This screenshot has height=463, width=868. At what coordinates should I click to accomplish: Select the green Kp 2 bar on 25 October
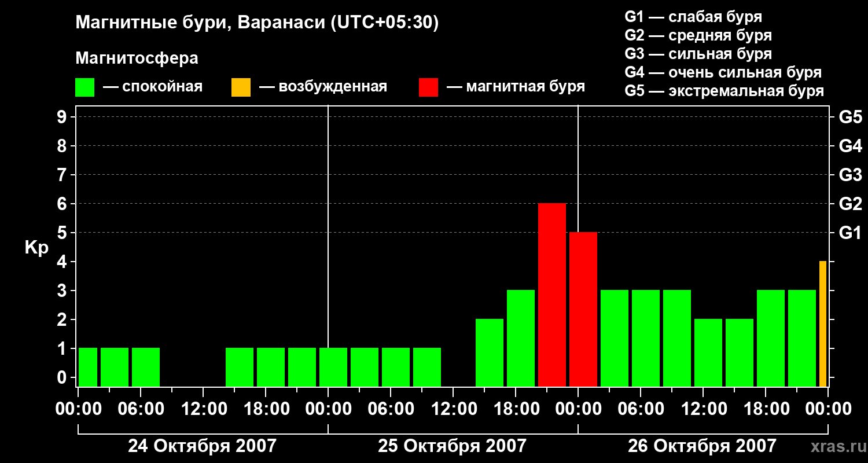[x=490, y=352]
